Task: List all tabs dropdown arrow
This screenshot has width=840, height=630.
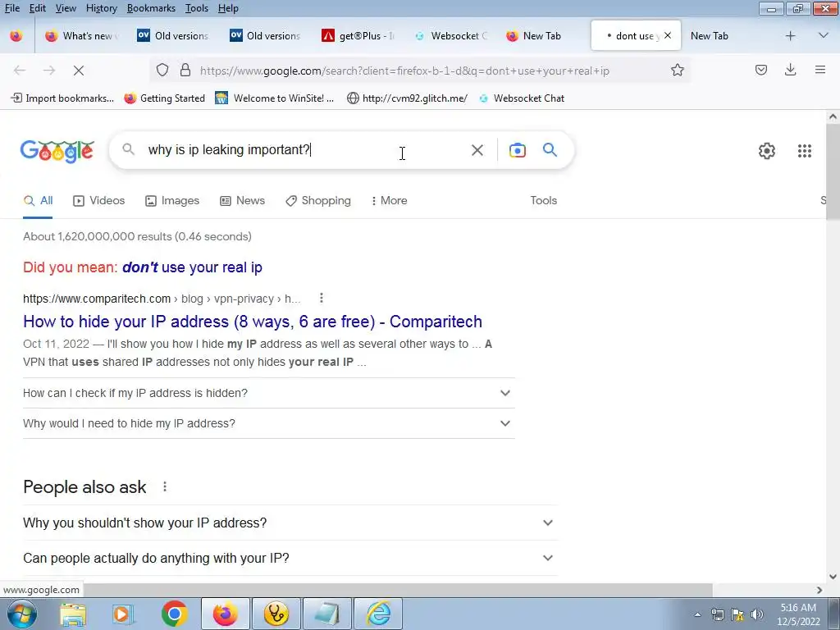Action: coord(824,36)
